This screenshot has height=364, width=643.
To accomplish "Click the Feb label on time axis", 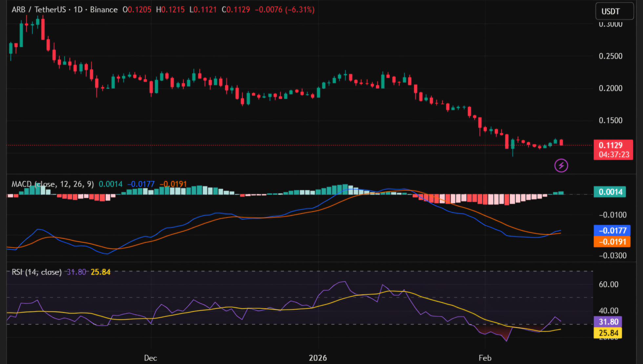I will pos(485,358).
